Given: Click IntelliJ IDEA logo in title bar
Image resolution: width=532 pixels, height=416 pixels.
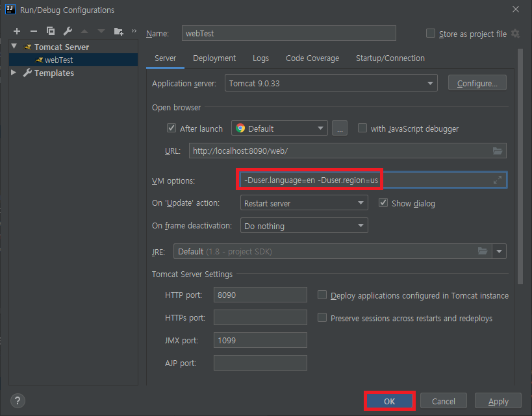Looking at the screenshot, I should point(10,9).
